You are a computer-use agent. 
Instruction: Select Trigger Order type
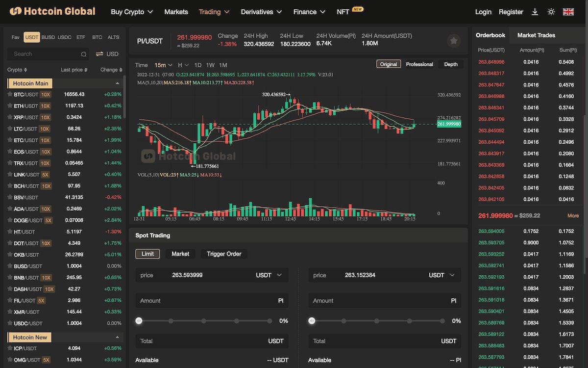(224, 254)
